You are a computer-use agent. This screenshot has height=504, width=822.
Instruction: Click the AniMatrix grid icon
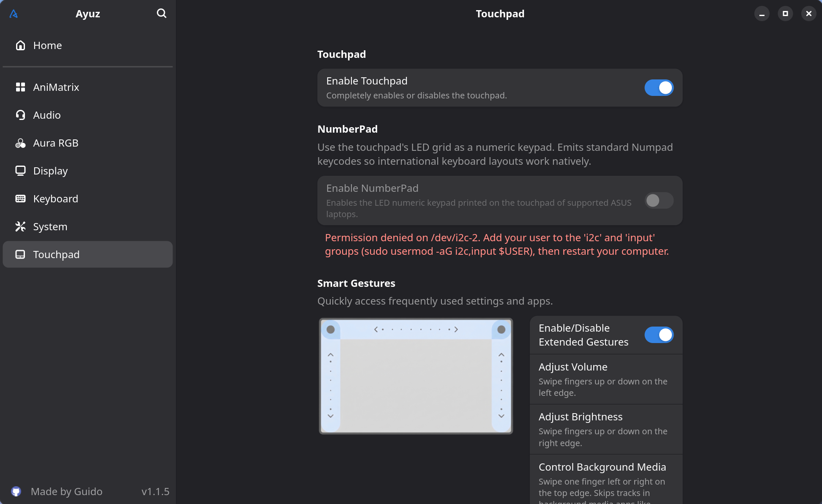(x=20, y=87)
